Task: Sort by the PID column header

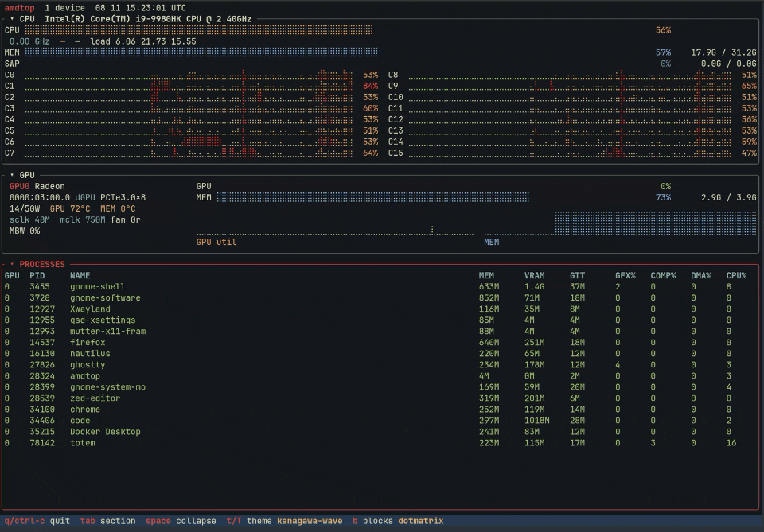Action: [37, 275]
